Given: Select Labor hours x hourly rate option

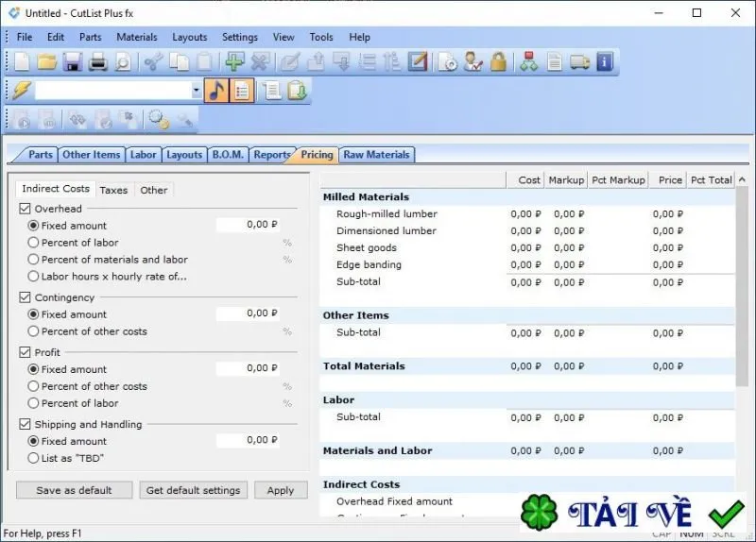Looking at the screenshot, I should [x=33, y=276].
